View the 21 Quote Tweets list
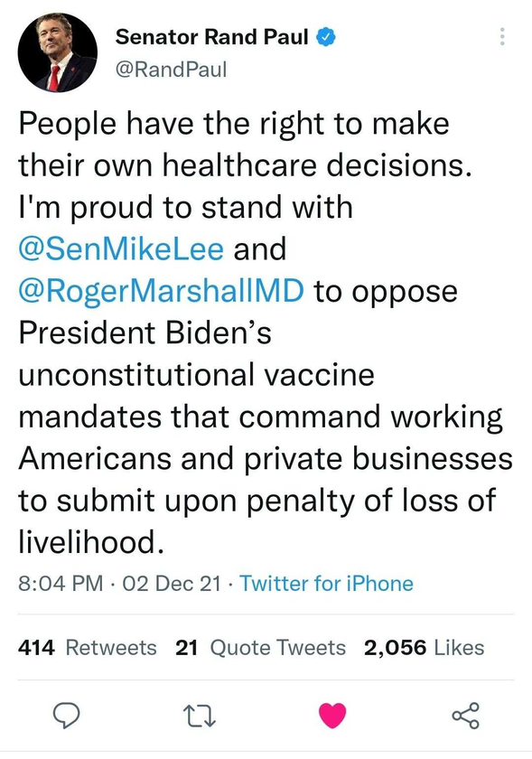Image resolution: width=532 pixels, height=759 pixels. point(260,648)
